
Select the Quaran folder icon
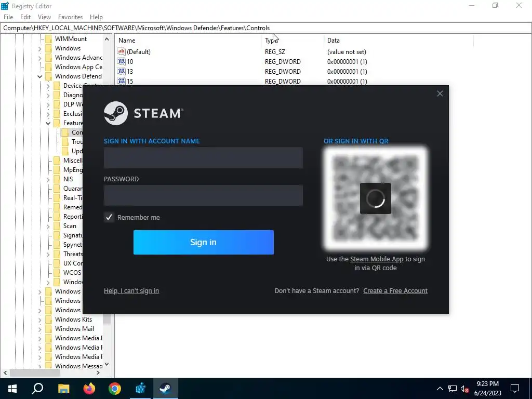(57, 188)
